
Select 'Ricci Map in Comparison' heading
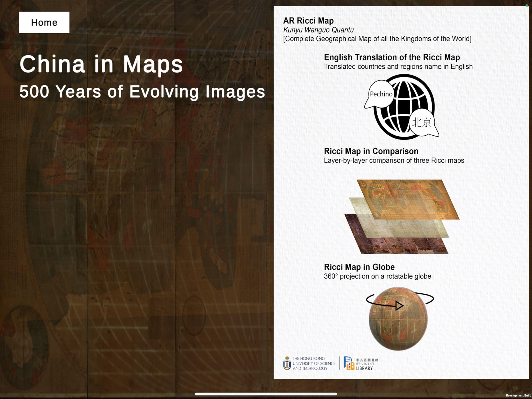point(371,151)
